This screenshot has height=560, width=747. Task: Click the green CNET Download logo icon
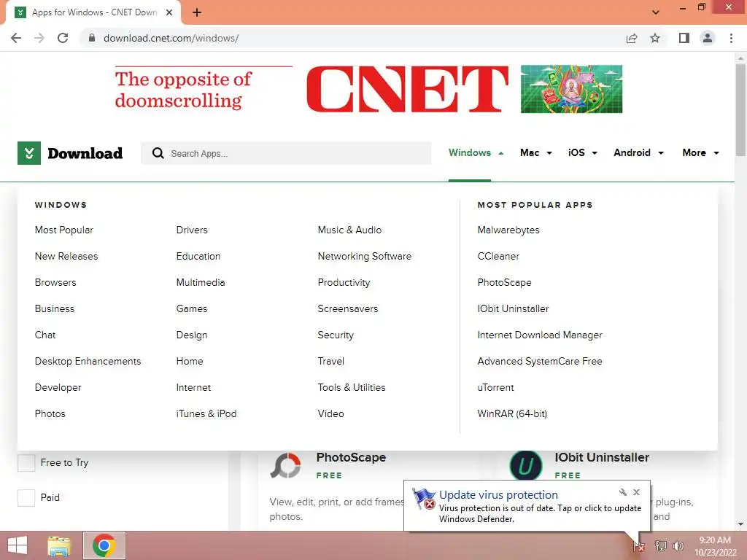(29, 153)
